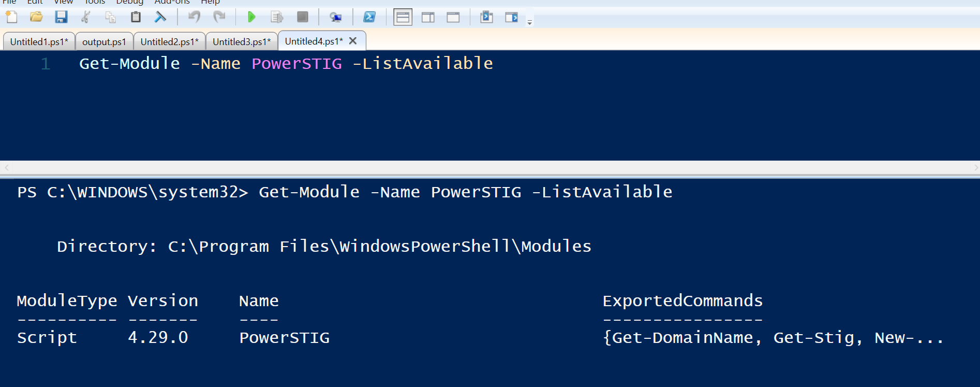
Task: Open the Debug menu
Action: [x=129, y=3]
